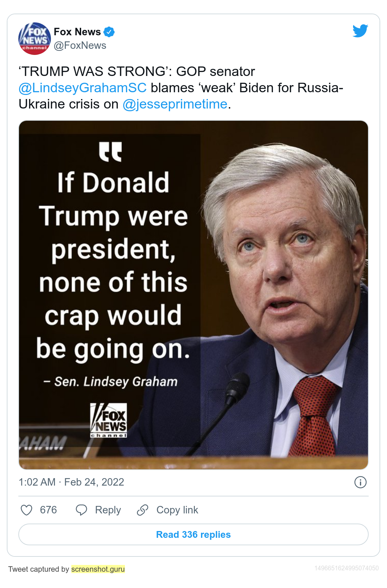
Task: Open the @LindseyGrahamSC mention
Action: [x=82, y=88]
